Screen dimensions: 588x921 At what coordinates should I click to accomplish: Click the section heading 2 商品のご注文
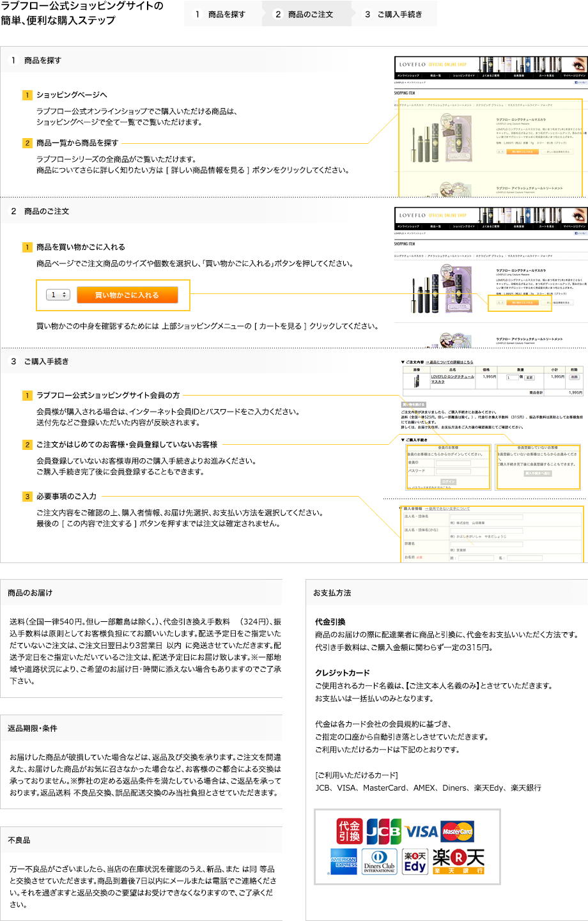(x=40, y=211)
